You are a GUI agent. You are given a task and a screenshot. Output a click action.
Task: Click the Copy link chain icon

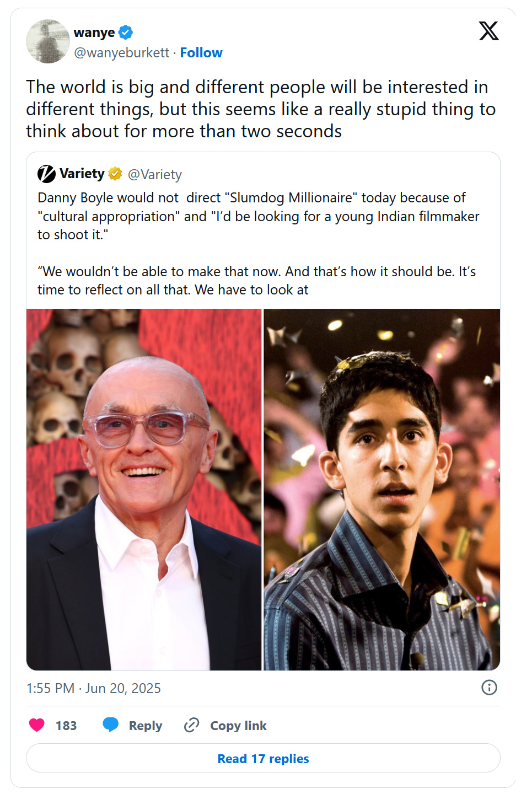coord(191,725)
